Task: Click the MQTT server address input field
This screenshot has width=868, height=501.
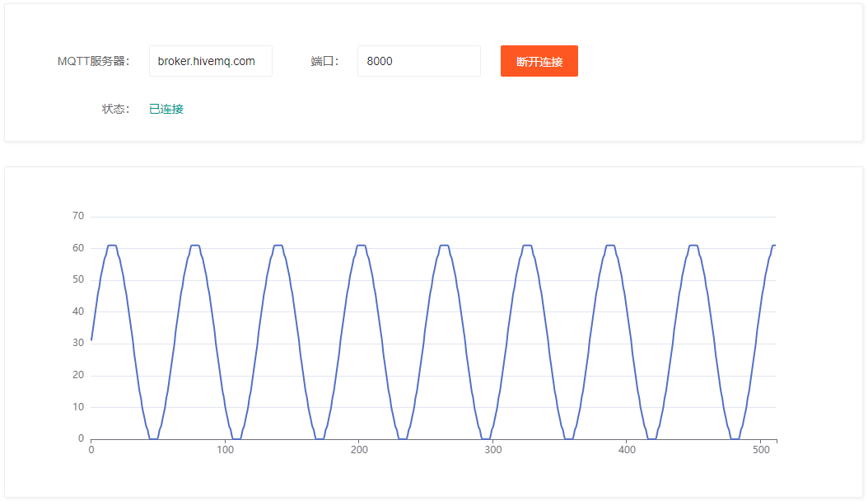Action: pos(210,61)
